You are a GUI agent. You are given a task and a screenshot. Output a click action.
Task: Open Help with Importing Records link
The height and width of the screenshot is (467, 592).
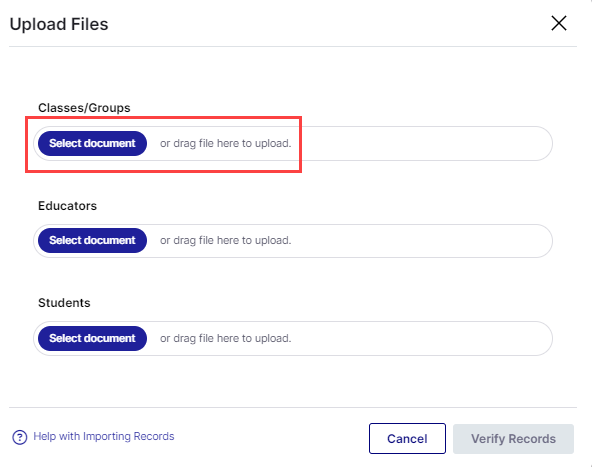pyautogui.click(x=104, y=436)
